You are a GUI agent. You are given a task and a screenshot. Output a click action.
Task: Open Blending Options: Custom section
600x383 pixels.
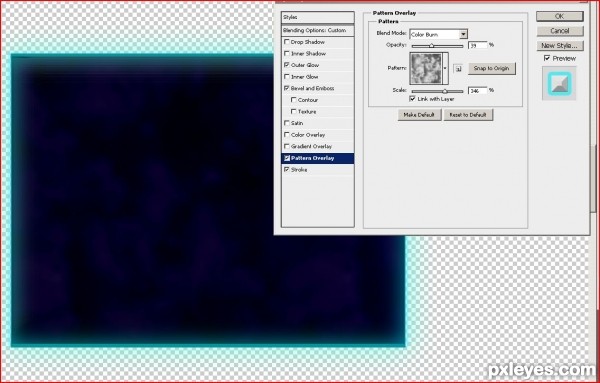coord(318,30)
